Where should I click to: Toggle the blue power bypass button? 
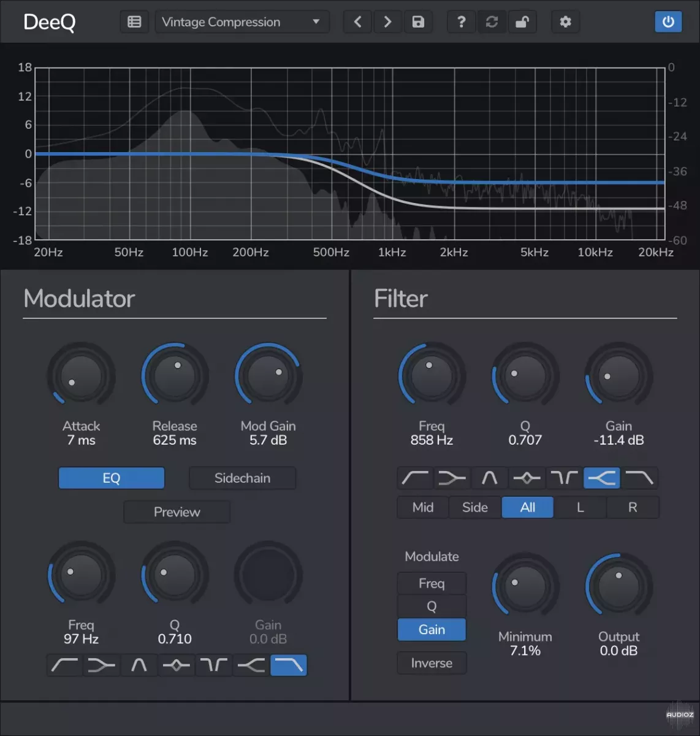[668, 22]
